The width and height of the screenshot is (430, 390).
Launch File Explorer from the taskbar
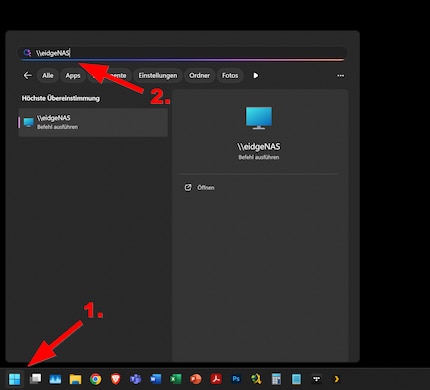coord(75,379)
